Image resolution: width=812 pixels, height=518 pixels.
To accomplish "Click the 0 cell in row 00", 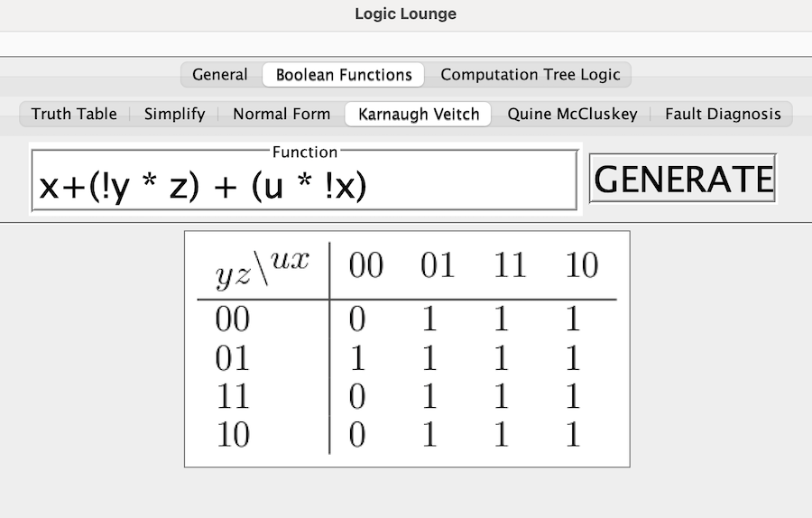I will coord(357,319).
